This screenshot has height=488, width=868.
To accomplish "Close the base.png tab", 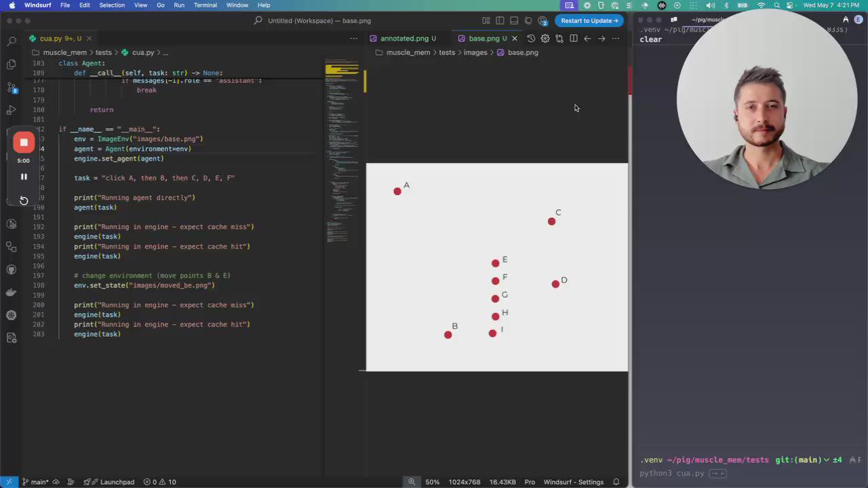I will [x=514, y=39].
